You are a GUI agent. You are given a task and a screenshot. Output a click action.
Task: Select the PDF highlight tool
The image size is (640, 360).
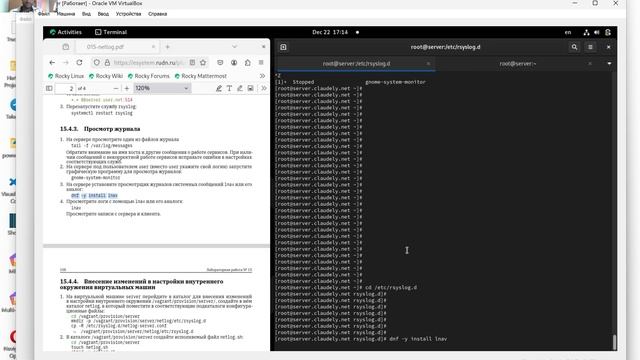pos(219,88)
